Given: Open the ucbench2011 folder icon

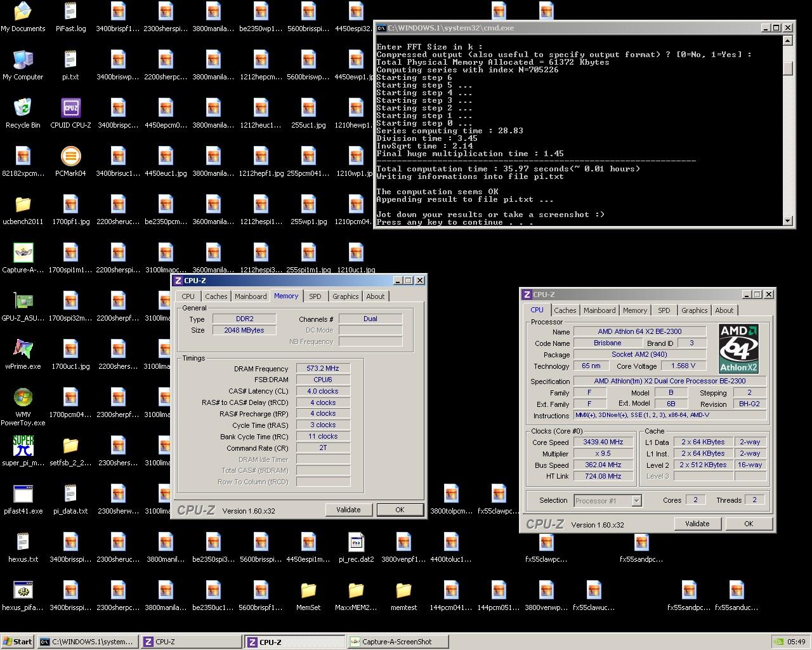Looking at the screenshot, I should [x=23, y=210].
